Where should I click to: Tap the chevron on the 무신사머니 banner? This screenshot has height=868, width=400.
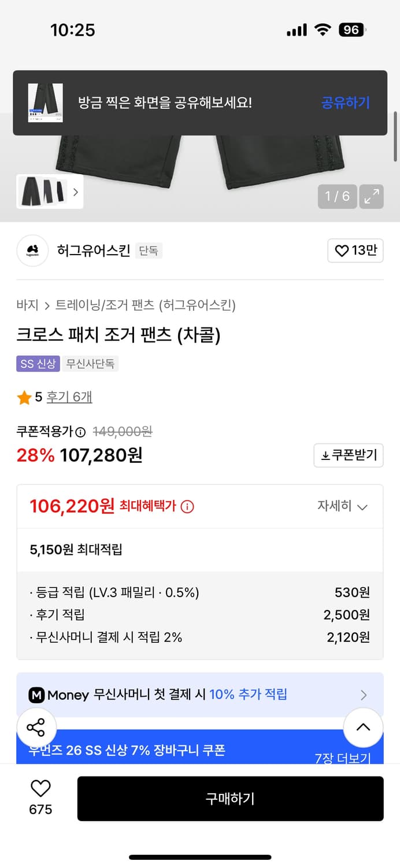364,694
